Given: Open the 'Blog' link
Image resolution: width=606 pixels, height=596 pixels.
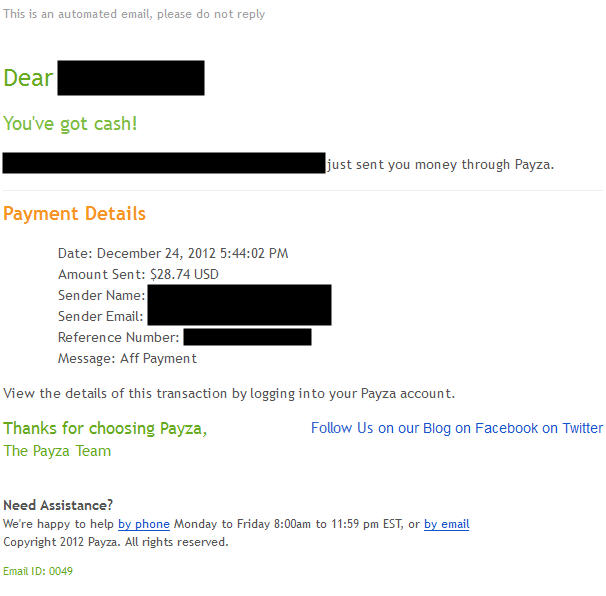Looking at the screenshot, I should pyautogui.click(x=437, y=428).
